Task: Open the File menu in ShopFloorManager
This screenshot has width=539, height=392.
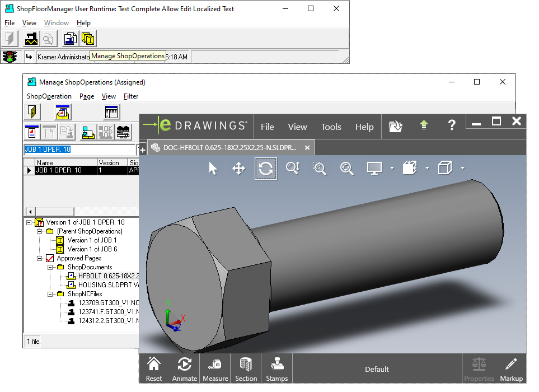Action: point(10,23)
